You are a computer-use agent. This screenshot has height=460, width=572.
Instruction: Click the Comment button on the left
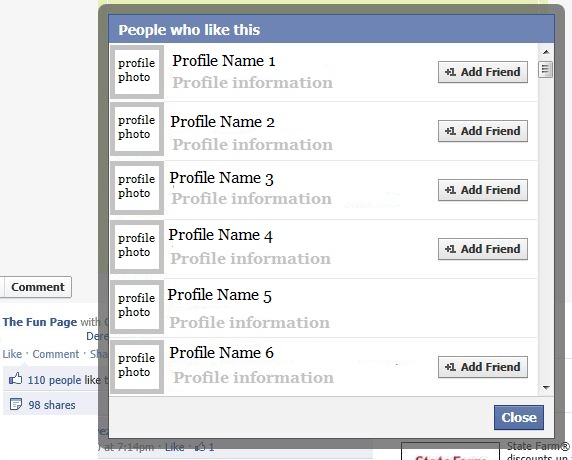point(38,287)
